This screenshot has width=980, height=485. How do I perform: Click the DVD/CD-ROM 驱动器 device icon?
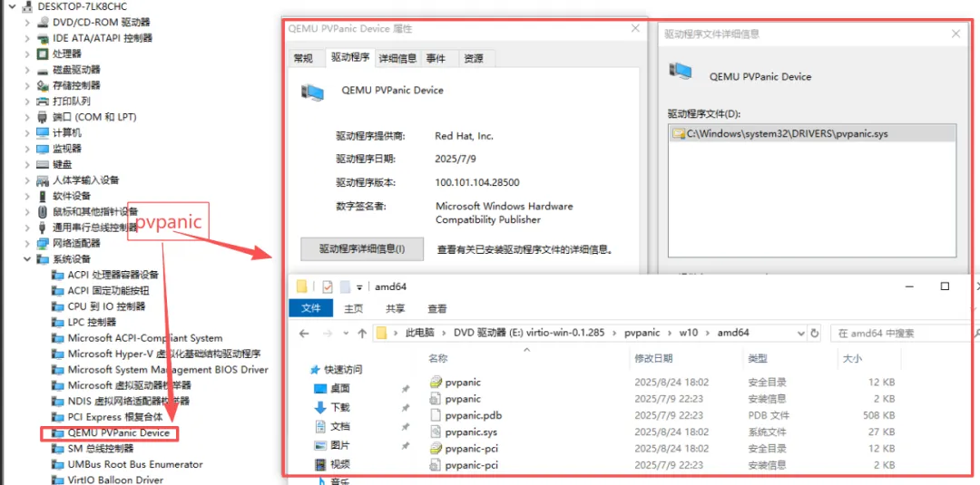tap(44, 22)
